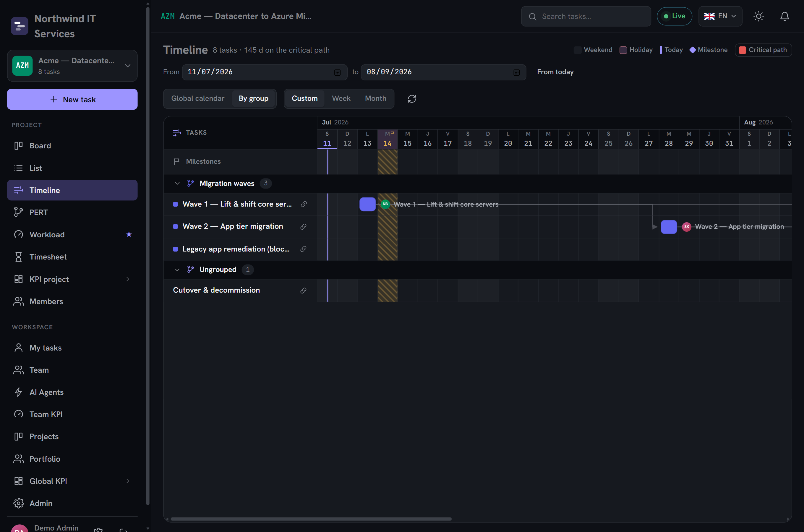Click the NB assignee avatar on Wave 1
804x532 pixels.
click(x=385, y=204)
